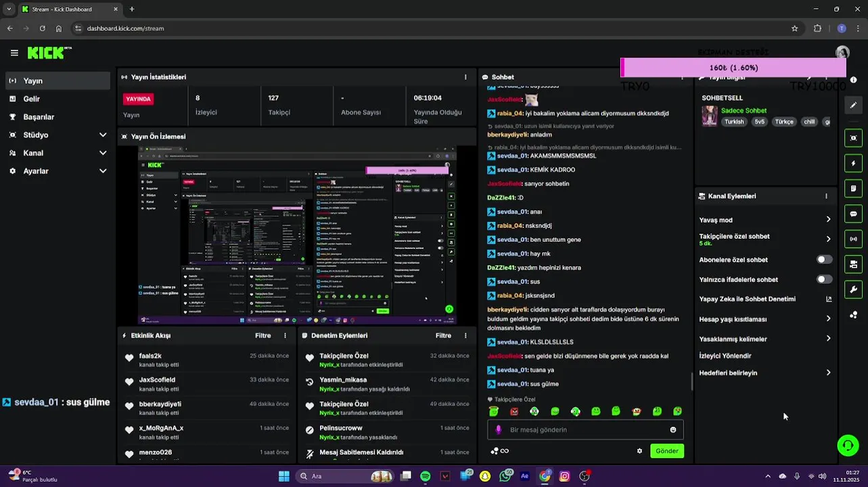Open the profile avatar menu
The height and width of the screenshot is (487, 868).
tap(842, 53)
